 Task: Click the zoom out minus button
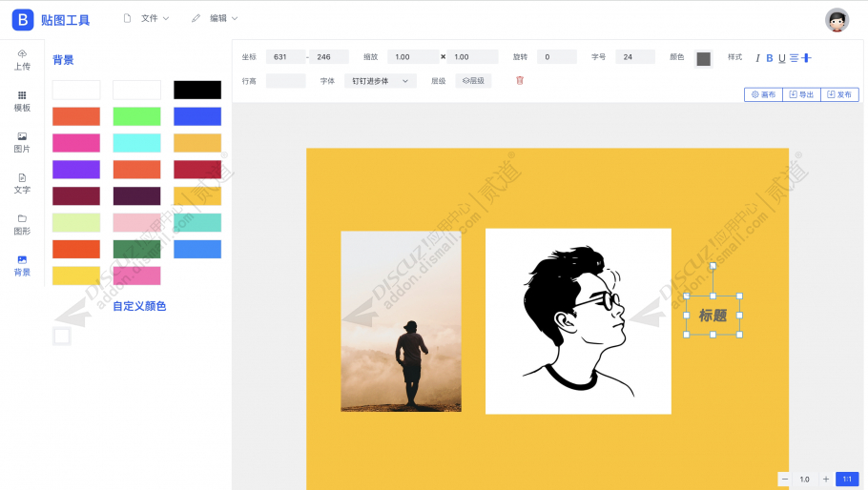[x=784, y=479]
